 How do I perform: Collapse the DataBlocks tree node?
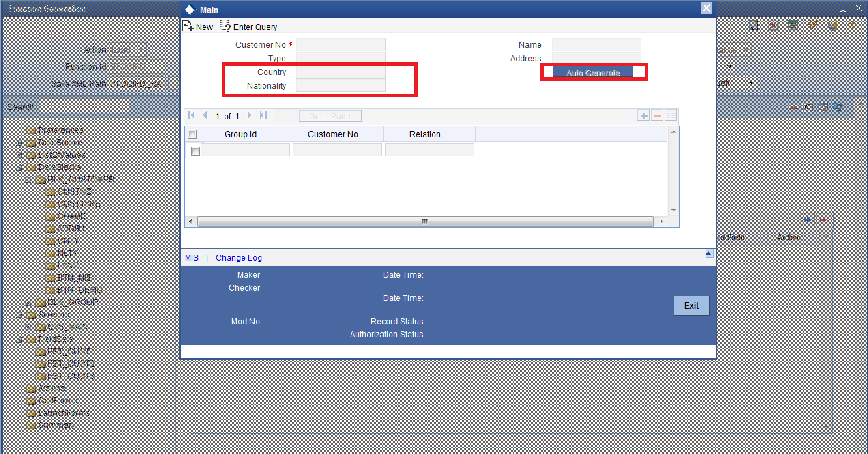point(19,167)
